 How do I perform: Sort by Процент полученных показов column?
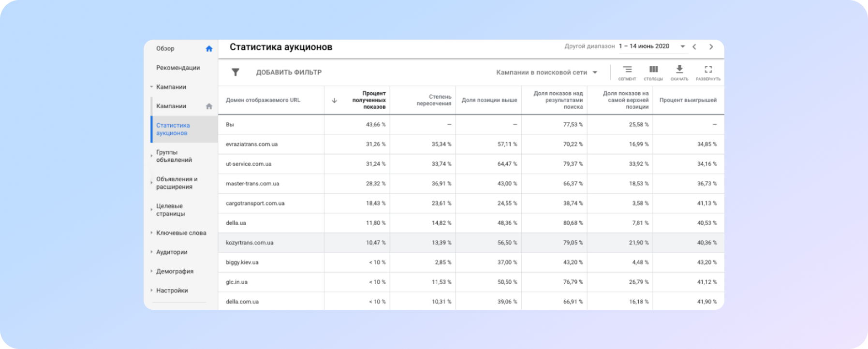click(369, 100)
